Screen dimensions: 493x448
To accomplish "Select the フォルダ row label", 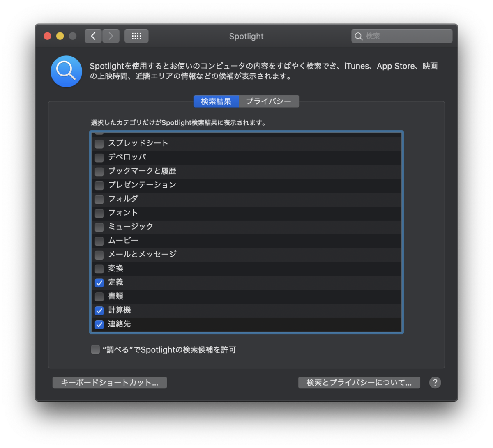I will pyautogui.click(x=123, y=199).
